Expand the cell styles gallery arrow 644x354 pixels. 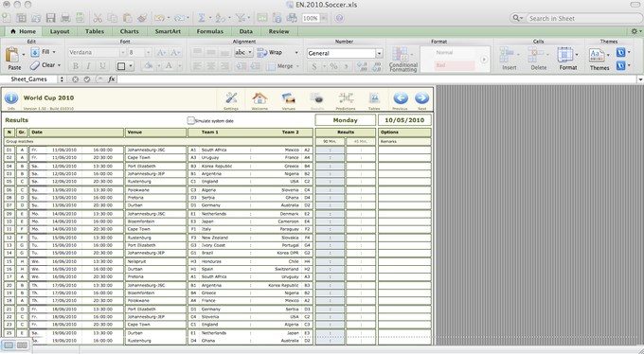pos(484,60)
